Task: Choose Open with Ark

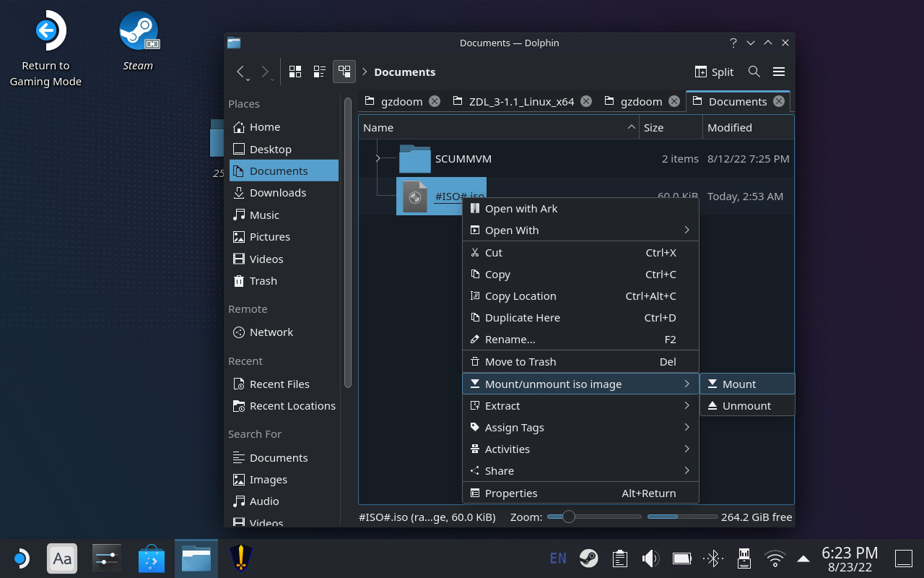Action: [x=580, y=209]
